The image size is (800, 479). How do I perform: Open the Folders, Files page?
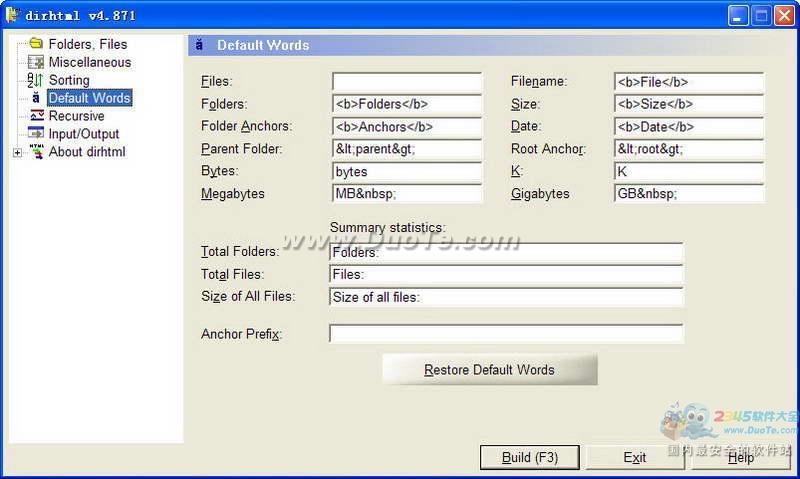click(88, 44)
